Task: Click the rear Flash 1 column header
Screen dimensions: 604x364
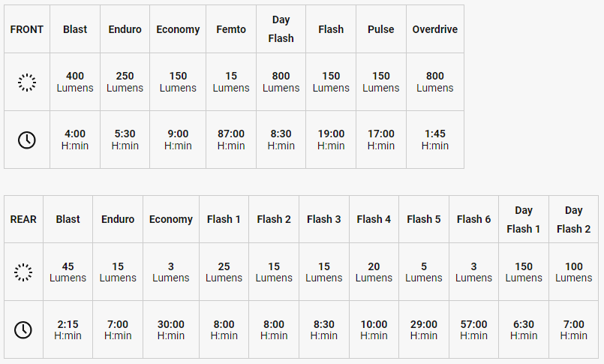Action: pyautogui.click(x=224, y=219)
